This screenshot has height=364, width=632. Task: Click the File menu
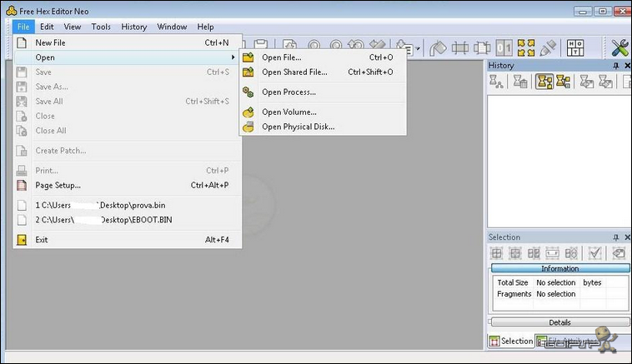tap(23, 27)
